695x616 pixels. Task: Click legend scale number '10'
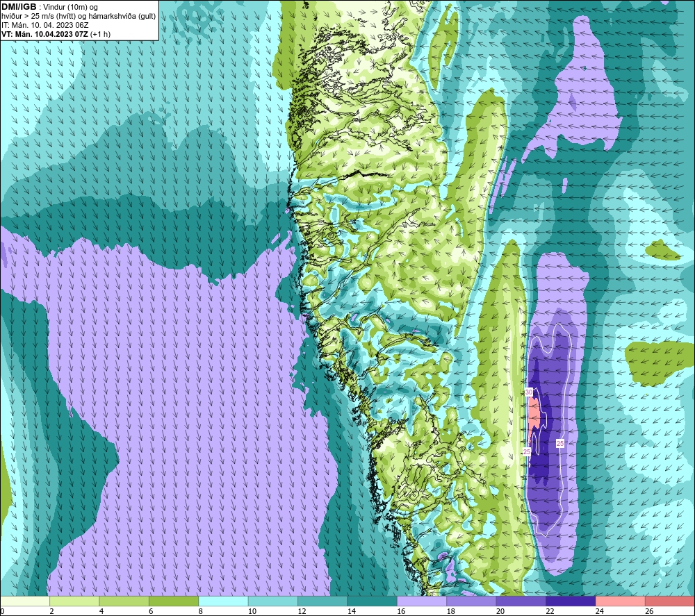(x=252, y=611)
